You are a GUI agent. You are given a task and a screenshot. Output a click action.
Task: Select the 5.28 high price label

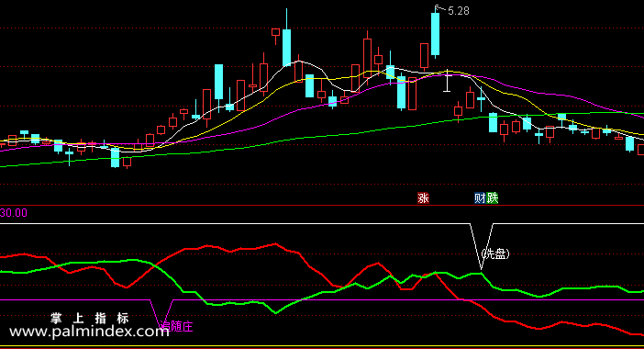459,11
